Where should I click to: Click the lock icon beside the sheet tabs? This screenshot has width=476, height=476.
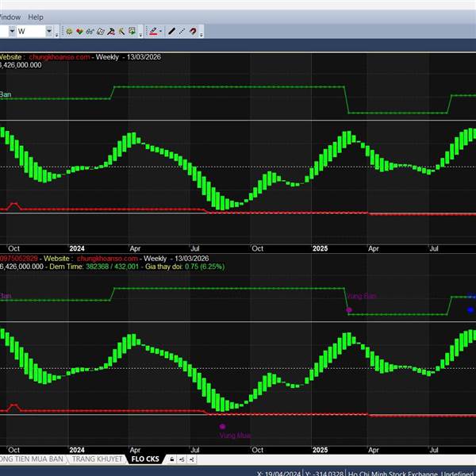pos(172,459)
